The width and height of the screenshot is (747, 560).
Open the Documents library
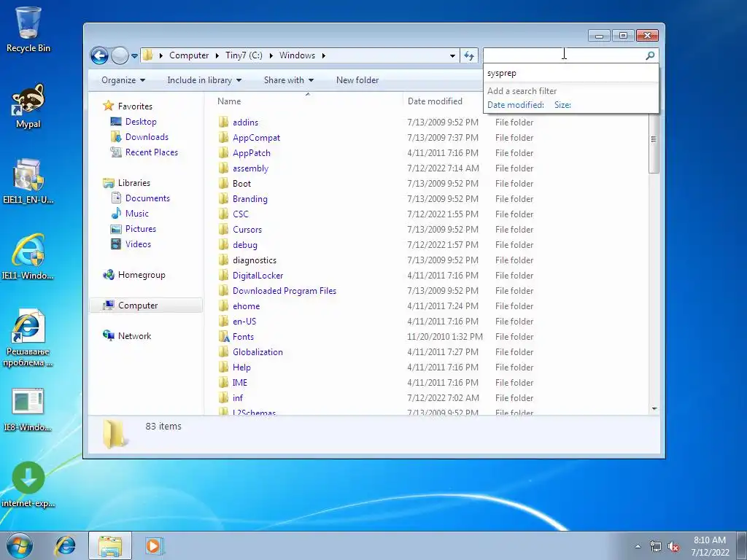147,198
